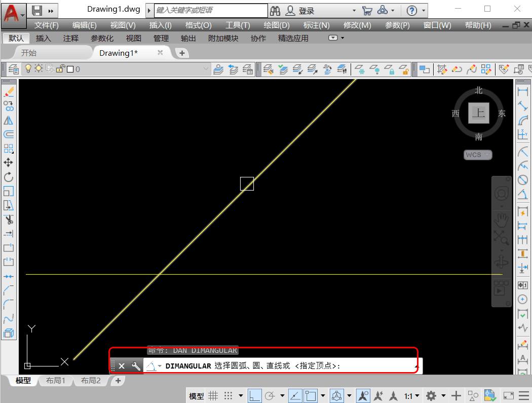Open the WCS coordinate system dropdown
The width and height of the screenshot is (532, 403).
478,155
